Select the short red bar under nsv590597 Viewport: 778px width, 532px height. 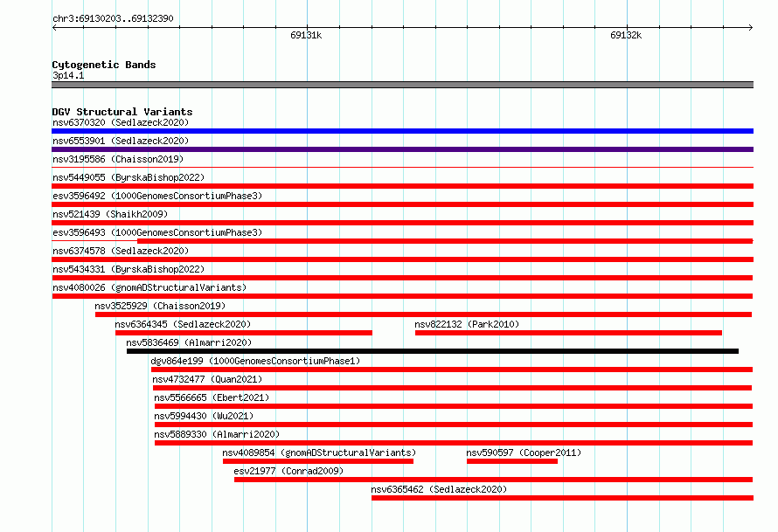pos(512,461)
